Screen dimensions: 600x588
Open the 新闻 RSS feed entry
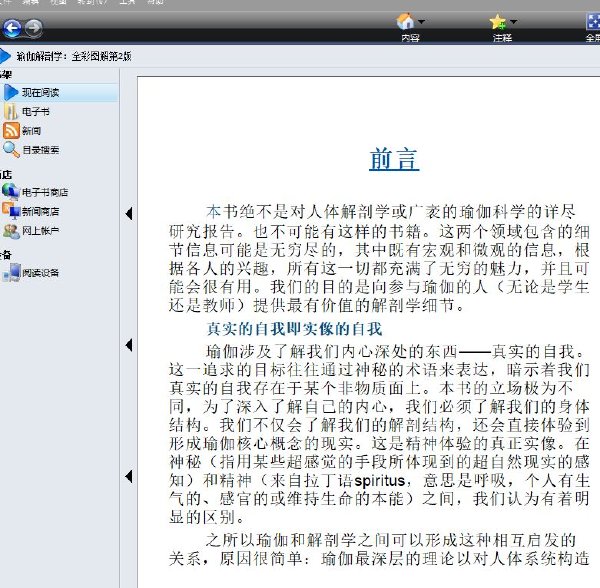[22, 131]
